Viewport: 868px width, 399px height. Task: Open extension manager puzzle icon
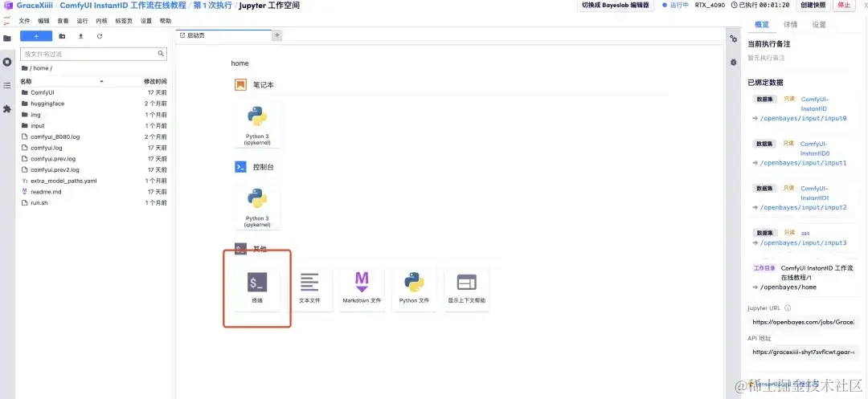pos(7,109)
